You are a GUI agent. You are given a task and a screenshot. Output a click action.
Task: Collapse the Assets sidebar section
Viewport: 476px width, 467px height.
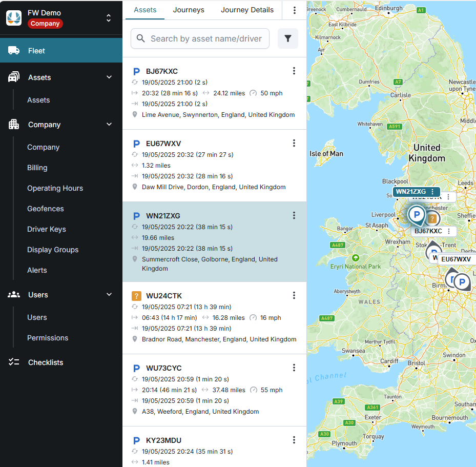[109, 77]
